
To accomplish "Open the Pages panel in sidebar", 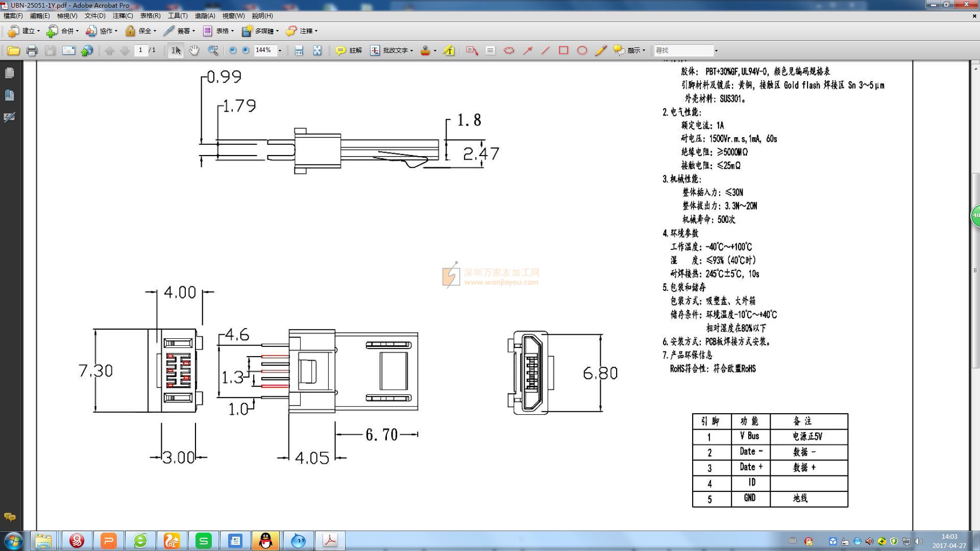I will pyautogui.click(x=9, y=73).
